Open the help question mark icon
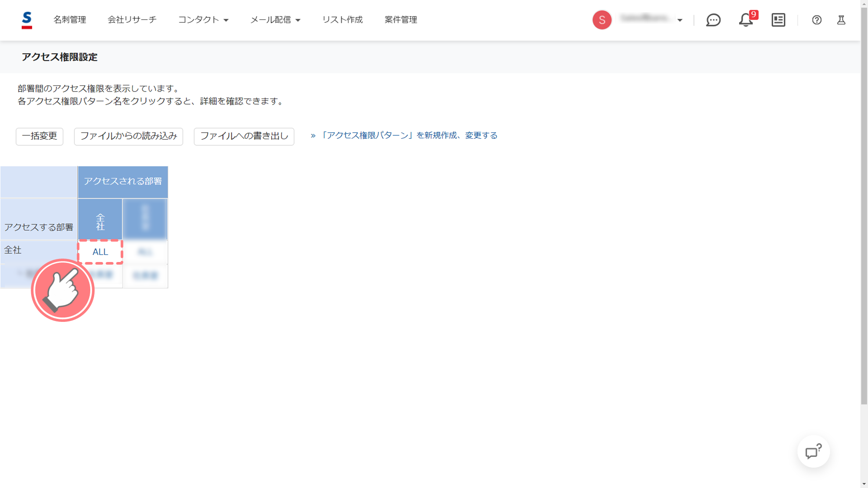 [816, 20]
